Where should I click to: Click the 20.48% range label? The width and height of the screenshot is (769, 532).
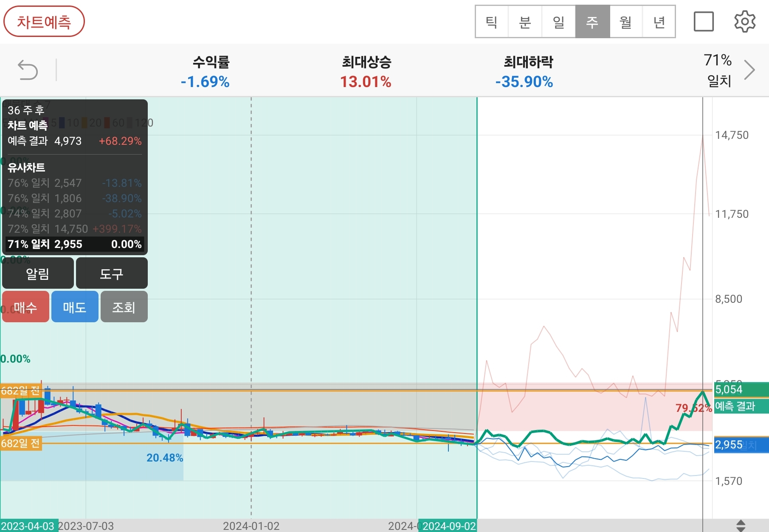(x=165, y=458)
